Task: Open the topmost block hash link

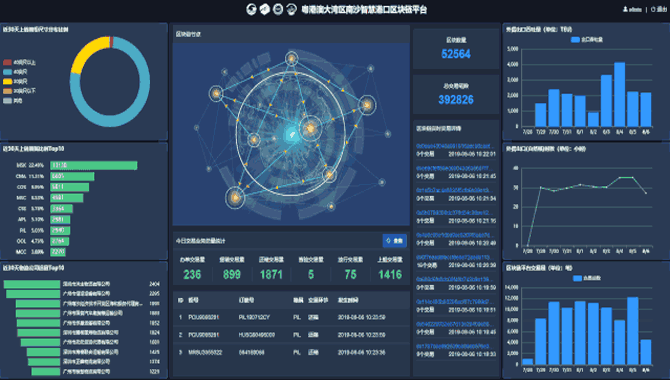Action: [x=454, y=146]
